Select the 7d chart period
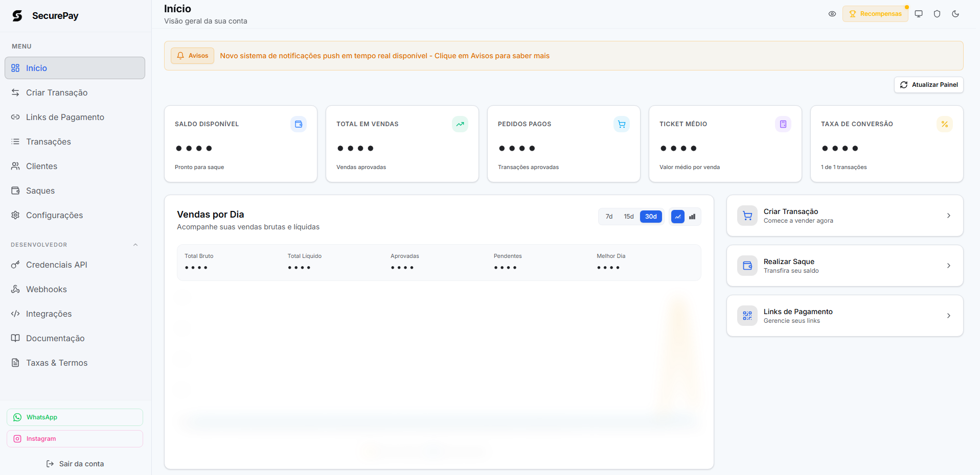Viewport: 980px width, 475px height. (x=609, y=217)
